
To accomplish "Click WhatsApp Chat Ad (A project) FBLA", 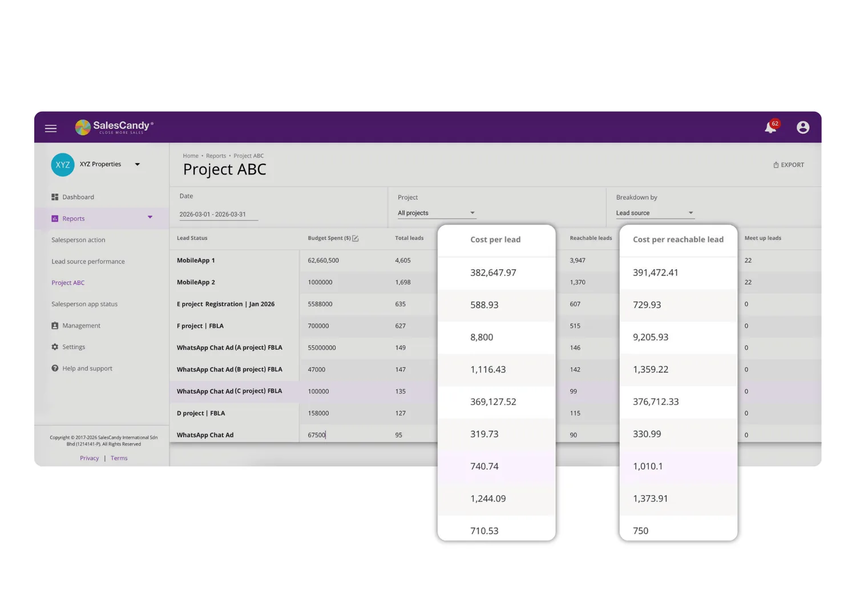I will [229, 348].
